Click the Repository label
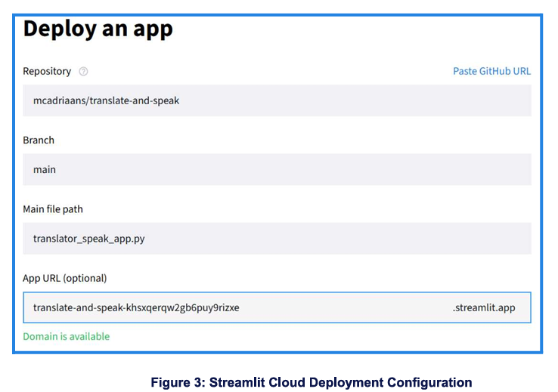This screenshot has width=558, height=392. (x=47, y=72)
